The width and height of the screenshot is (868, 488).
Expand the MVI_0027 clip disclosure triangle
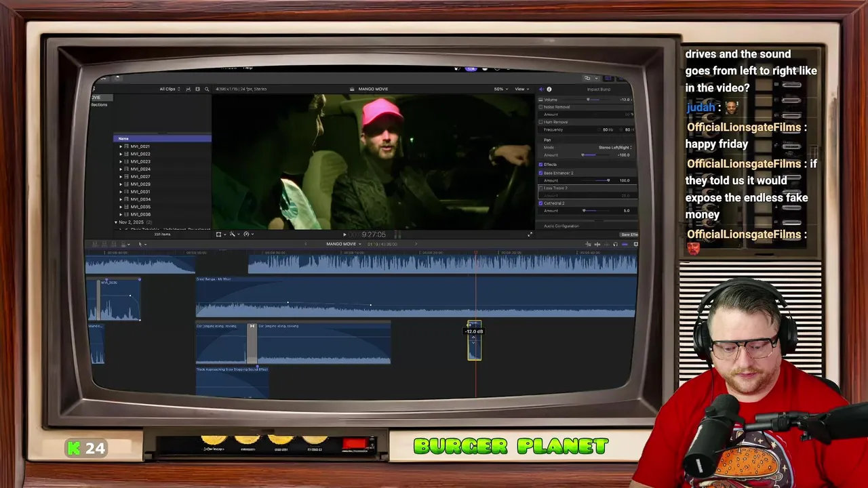pos(121,177)
